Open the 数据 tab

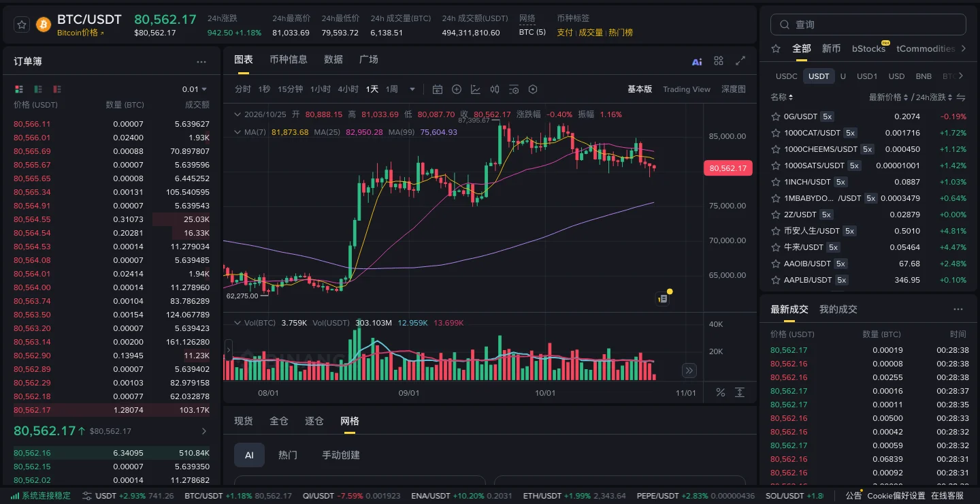point(333,60)
